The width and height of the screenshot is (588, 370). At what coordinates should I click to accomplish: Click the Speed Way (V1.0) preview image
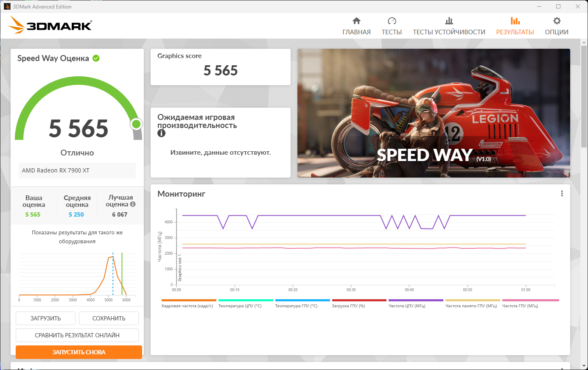coord(434,113)
